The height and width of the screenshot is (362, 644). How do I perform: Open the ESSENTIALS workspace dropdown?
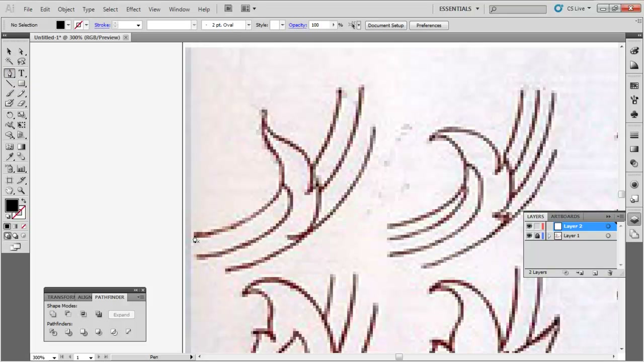click(x=459, y=9)
